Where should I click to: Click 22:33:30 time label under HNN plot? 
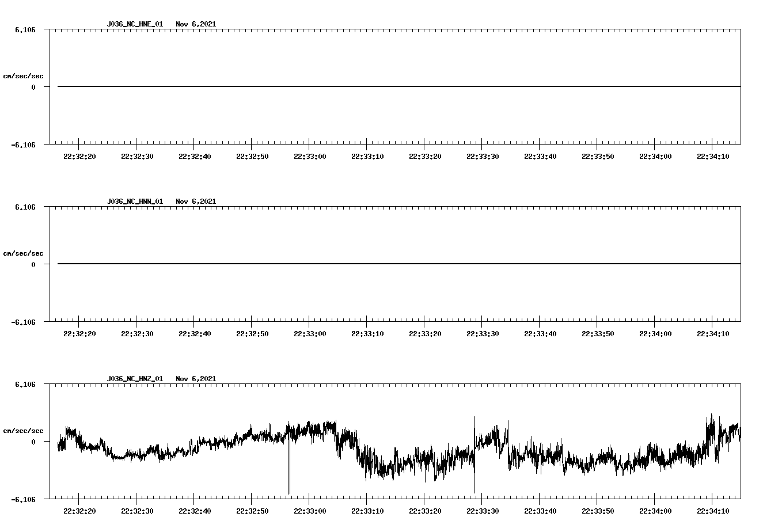483,334
